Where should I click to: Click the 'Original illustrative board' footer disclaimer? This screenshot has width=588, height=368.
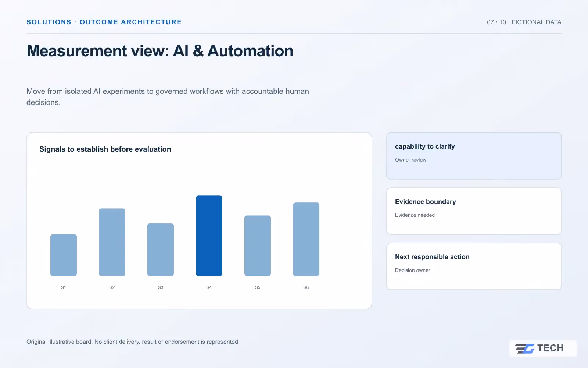pos(133,342)
